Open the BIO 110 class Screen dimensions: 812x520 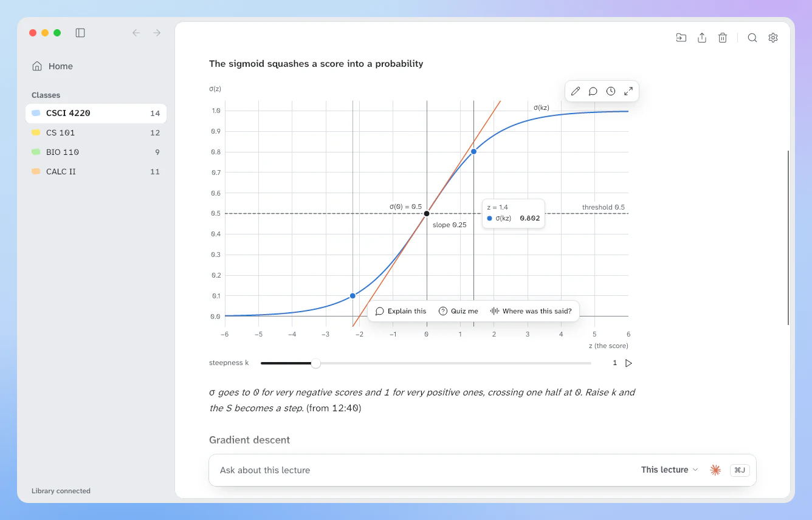[96, 152]
